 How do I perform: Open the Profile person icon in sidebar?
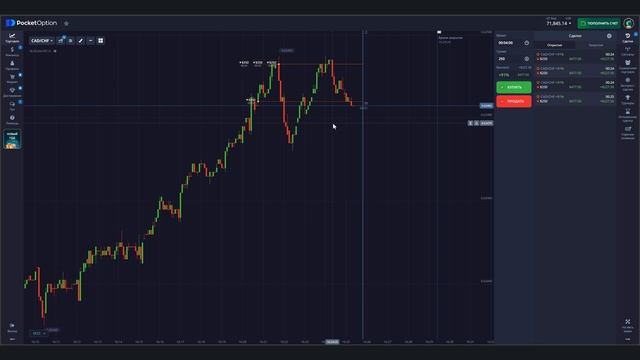[12, 65]
